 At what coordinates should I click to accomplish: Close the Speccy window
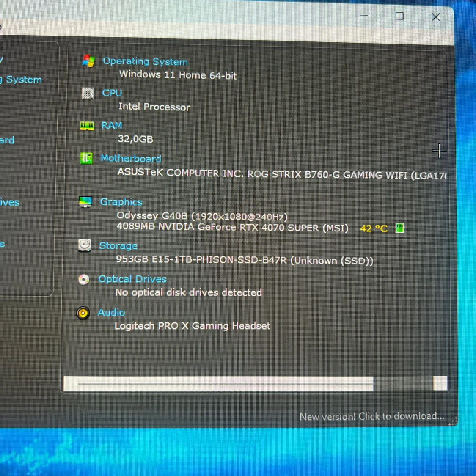(x=436, y=17)
